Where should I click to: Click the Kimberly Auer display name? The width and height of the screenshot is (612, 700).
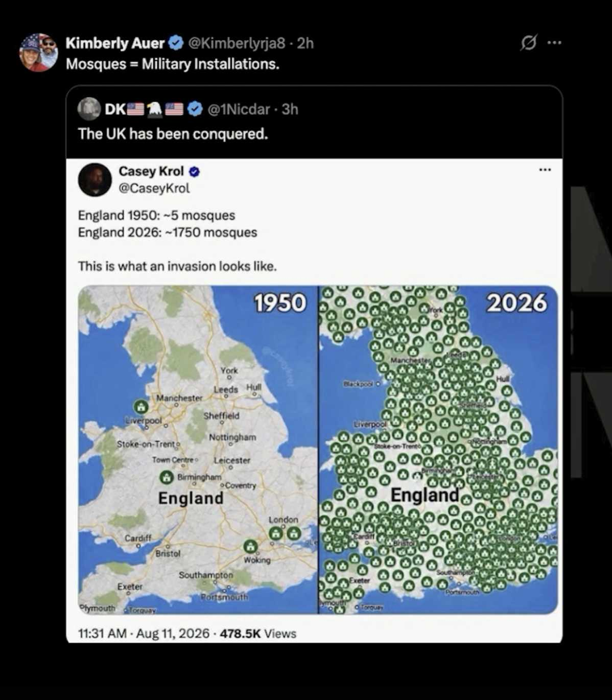(115, 43)
